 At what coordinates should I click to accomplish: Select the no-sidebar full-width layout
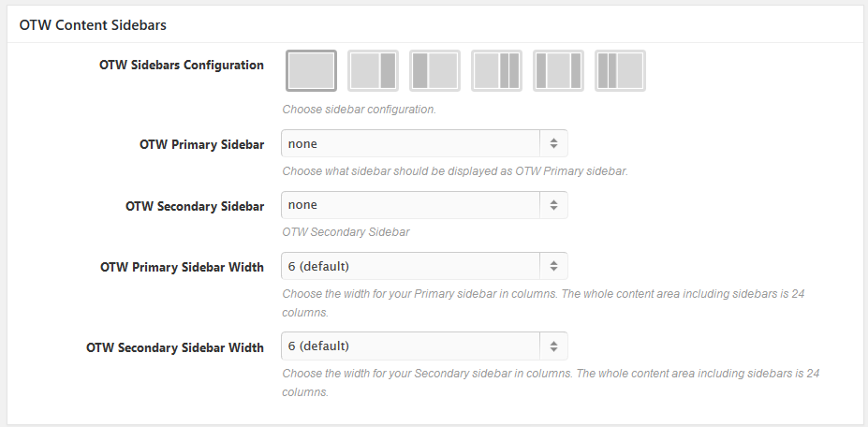click(311, 71)
